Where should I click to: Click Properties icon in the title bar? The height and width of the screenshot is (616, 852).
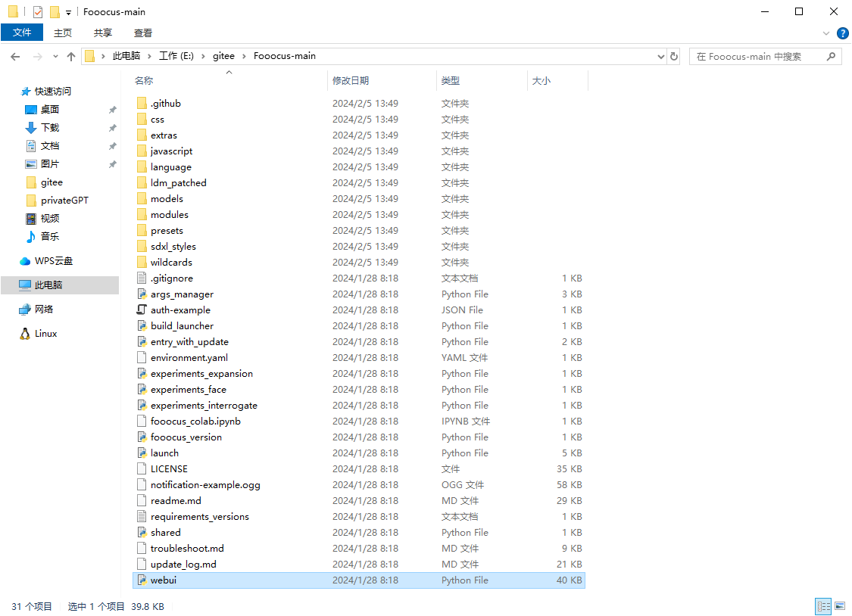(x=38, y=11)
